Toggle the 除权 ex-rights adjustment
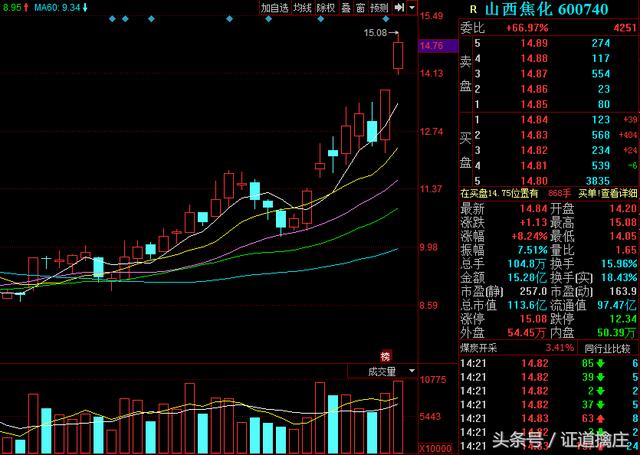This screenshot has height=455, width=640. pos(326,8)
